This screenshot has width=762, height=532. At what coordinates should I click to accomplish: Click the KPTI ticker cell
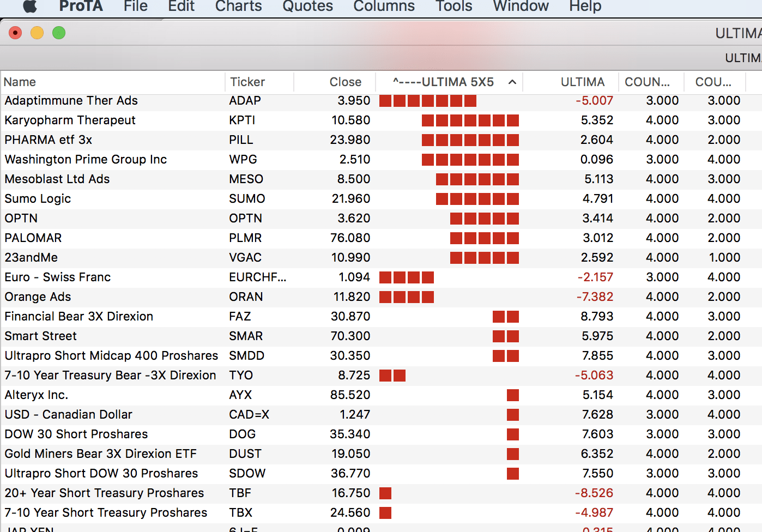click(x=242, y=120)
